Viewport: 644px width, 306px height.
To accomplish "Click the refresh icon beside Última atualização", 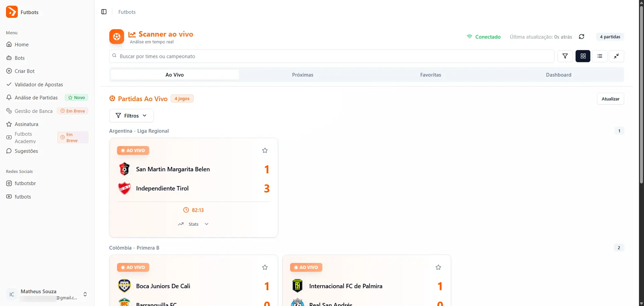I will [582, 37].
